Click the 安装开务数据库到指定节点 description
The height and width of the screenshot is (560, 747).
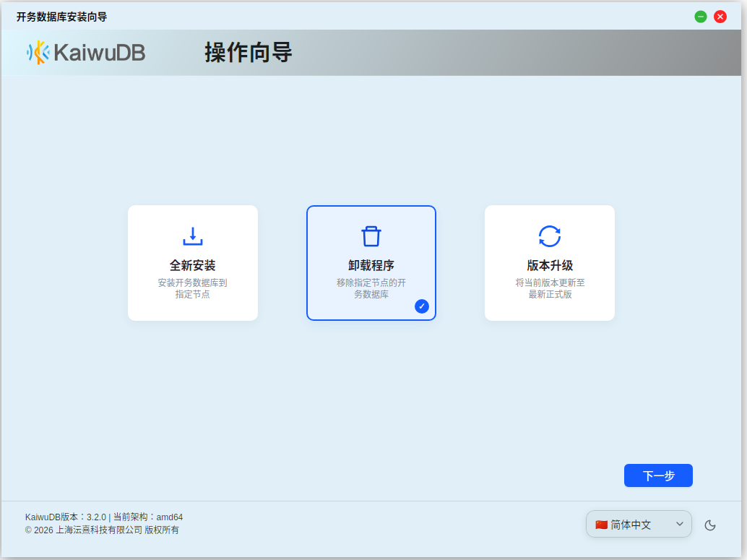pyautogui.click(x=192, y=288)
